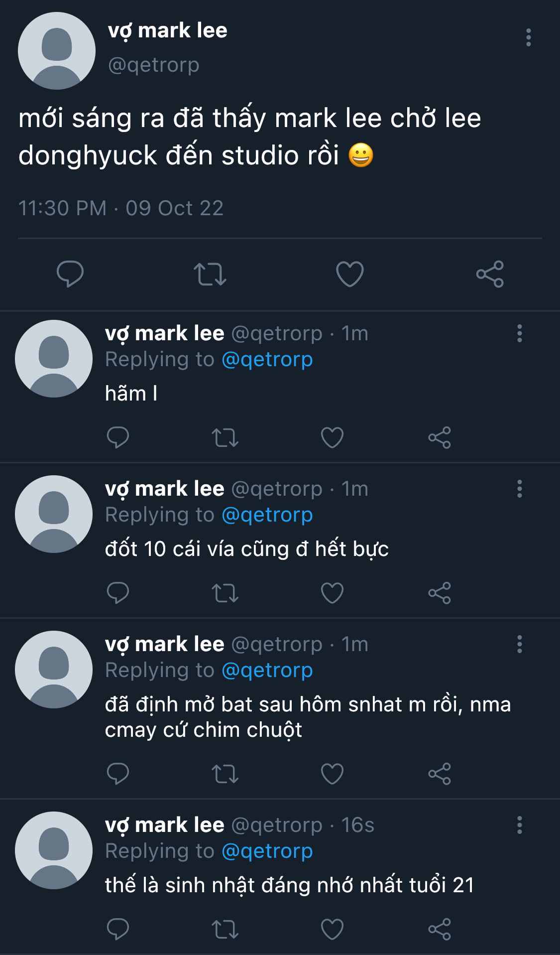This screenshot has width=560, height=955.
Task: Open more options on "đã định mở bat" reply
Action: (519, 644)
